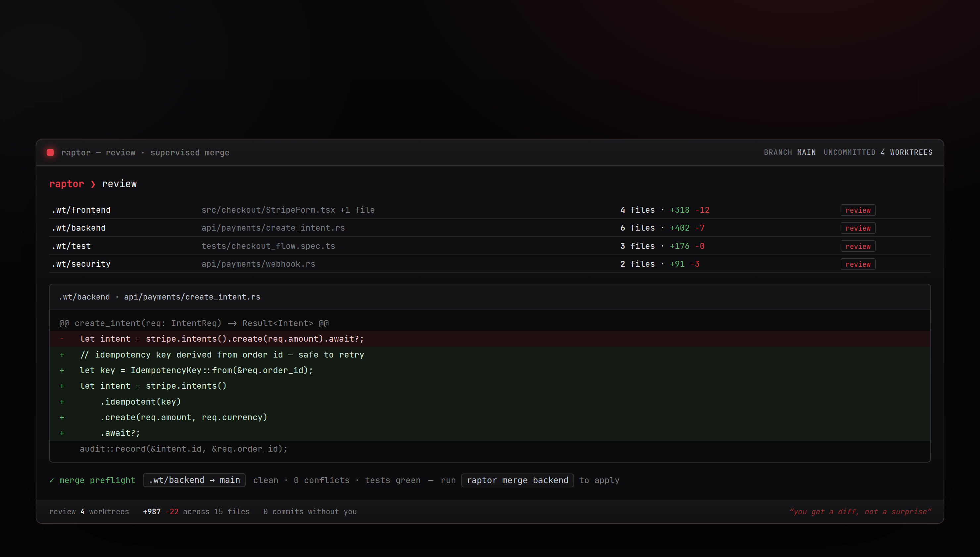Screen dimensions: 980x557
Task: Click the added .await?; line
Action: coord(490,433)
